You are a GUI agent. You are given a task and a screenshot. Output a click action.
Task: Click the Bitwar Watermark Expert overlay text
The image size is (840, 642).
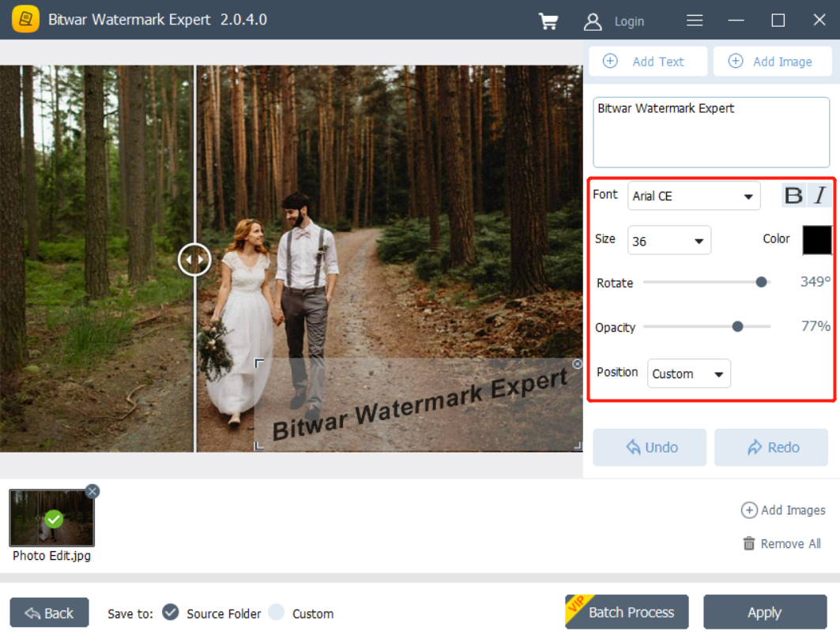(419, 405)
